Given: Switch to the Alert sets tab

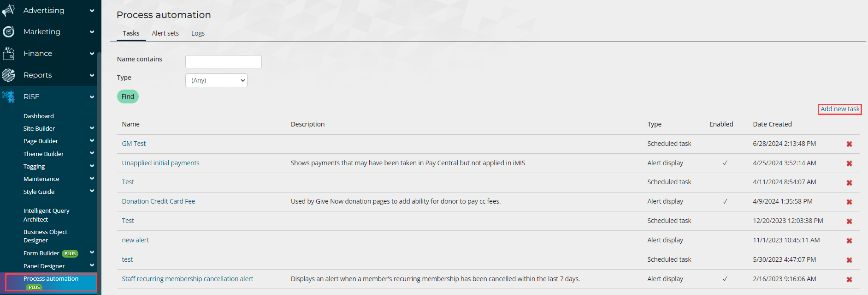Looking at the screenshot, I should pyautogui.click(x=165, y=33).
